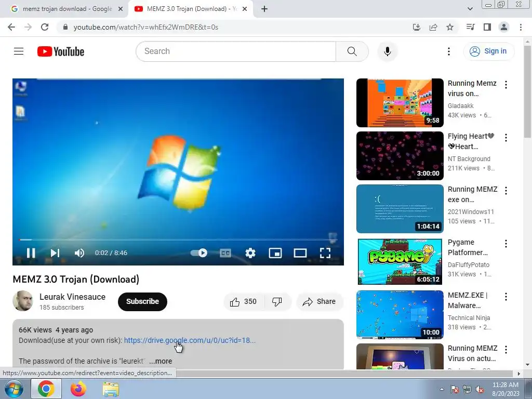Skip to the next video
532x399 pixels.
55,253
